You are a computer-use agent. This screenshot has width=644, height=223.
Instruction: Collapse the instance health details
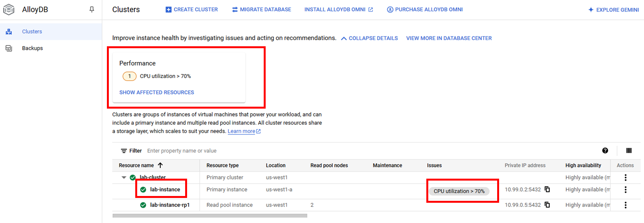pos(369,38)
